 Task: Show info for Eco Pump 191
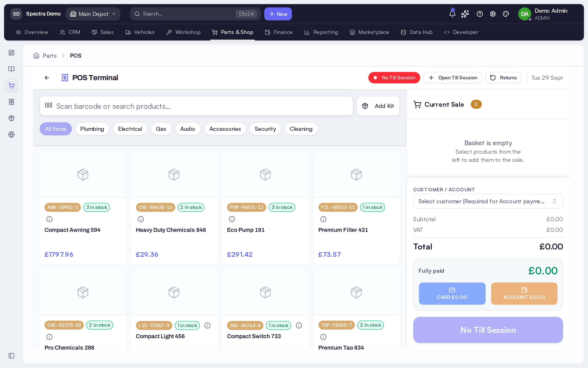tap(232, 219)
